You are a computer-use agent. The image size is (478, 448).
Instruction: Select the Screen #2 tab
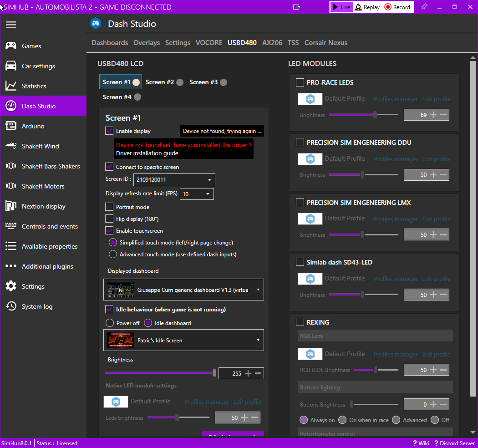pyautogui.click(x=164, y=82)
